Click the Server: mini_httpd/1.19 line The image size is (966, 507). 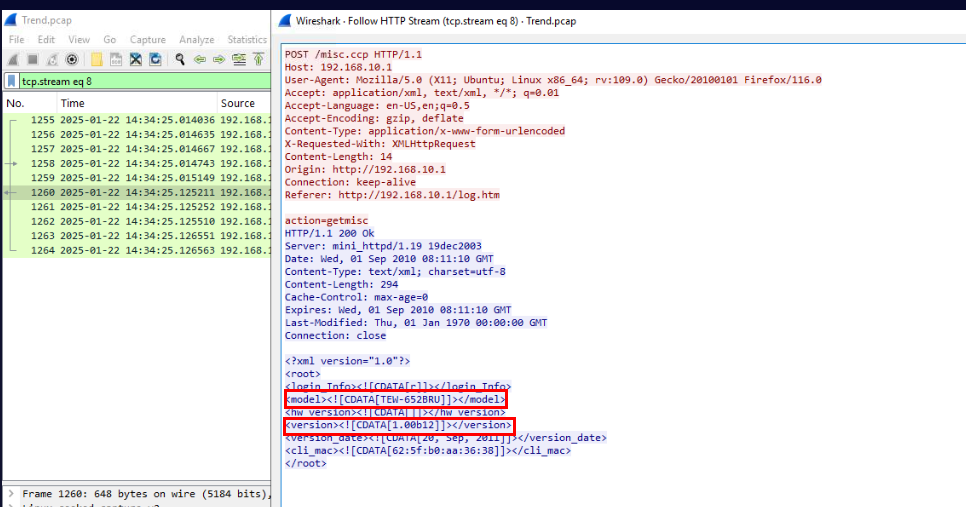click(x=383, y=246)
